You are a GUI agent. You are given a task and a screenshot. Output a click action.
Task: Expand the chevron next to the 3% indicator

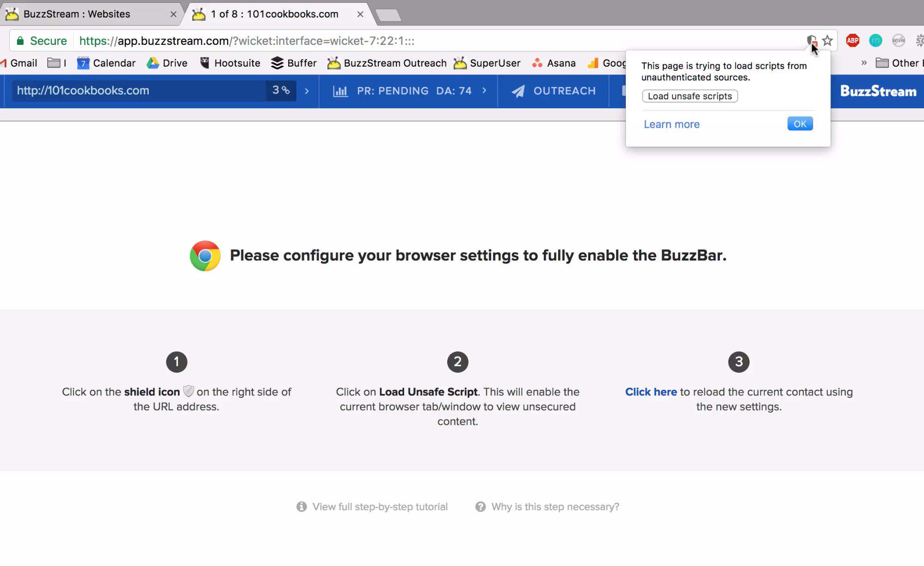tap(307, 91)
